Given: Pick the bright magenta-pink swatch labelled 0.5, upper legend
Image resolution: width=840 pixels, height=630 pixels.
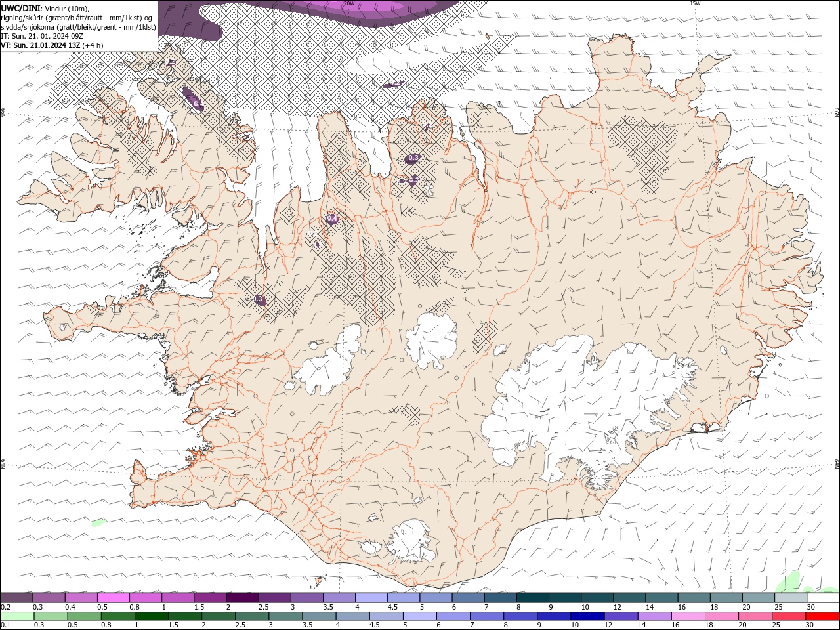Looking at the screenshot, I should tap(114, 598).
